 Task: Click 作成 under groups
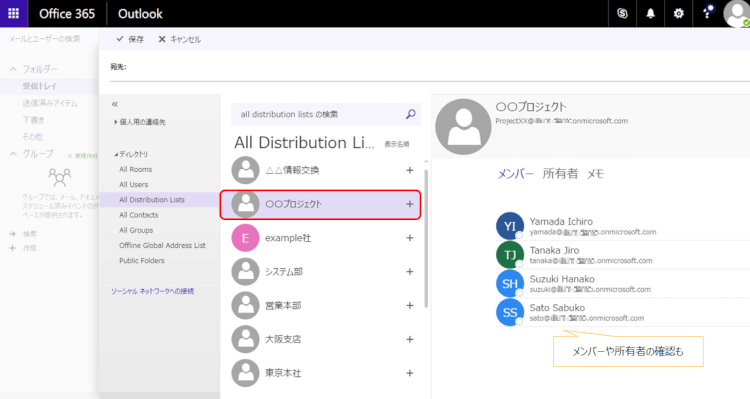(x=29, y=248)
